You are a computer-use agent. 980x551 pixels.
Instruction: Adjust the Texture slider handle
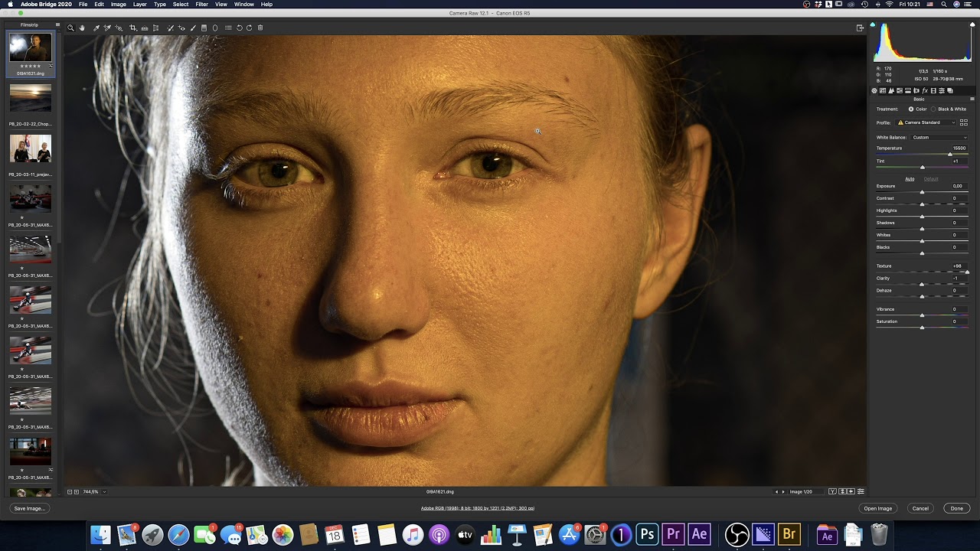click(967, 272)
